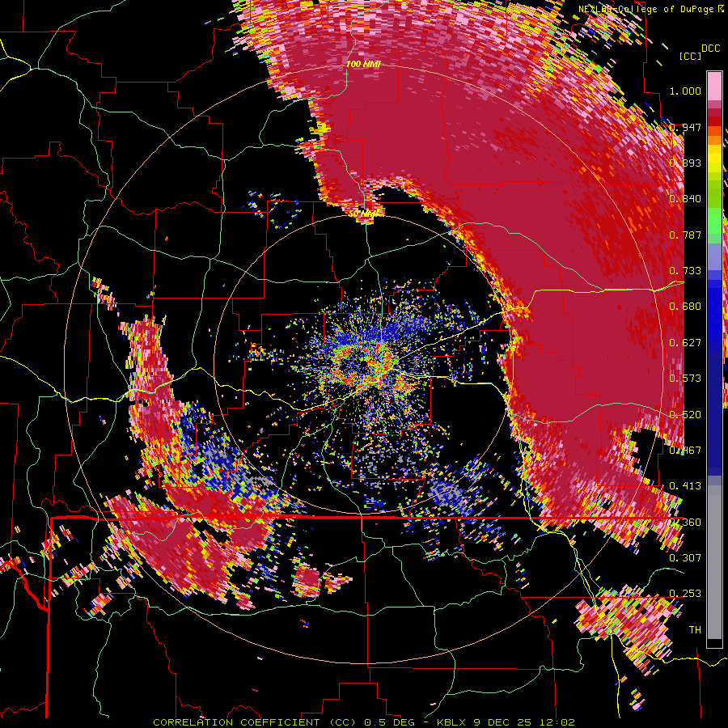Select the 0.680 legend value

[x=685, y=307]
